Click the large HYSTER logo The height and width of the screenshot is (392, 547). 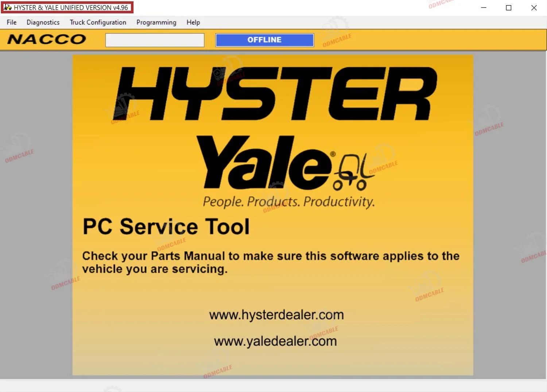pos(275,94)
